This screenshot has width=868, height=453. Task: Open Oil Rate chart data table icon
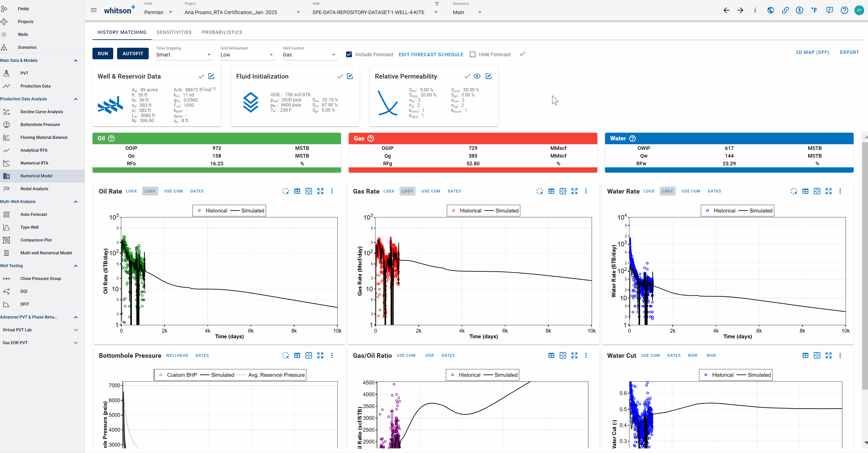click(297, 191)
